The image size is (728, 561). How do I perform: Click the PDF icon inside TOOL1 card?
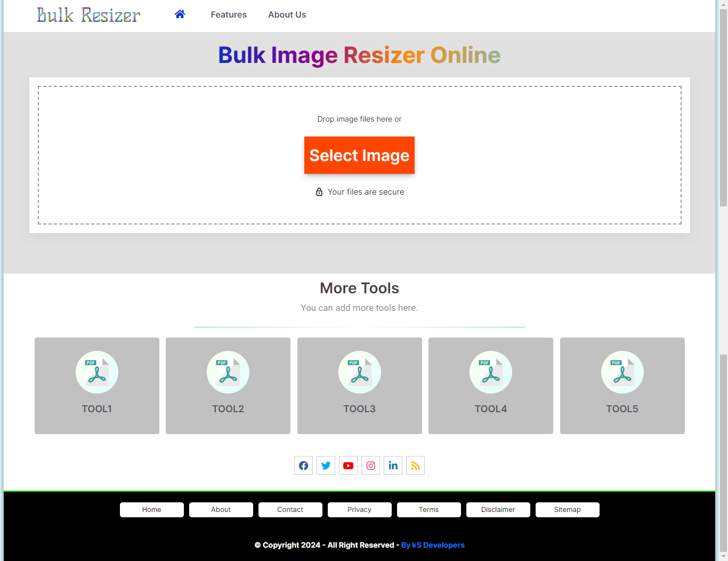(x=96, y=372)
